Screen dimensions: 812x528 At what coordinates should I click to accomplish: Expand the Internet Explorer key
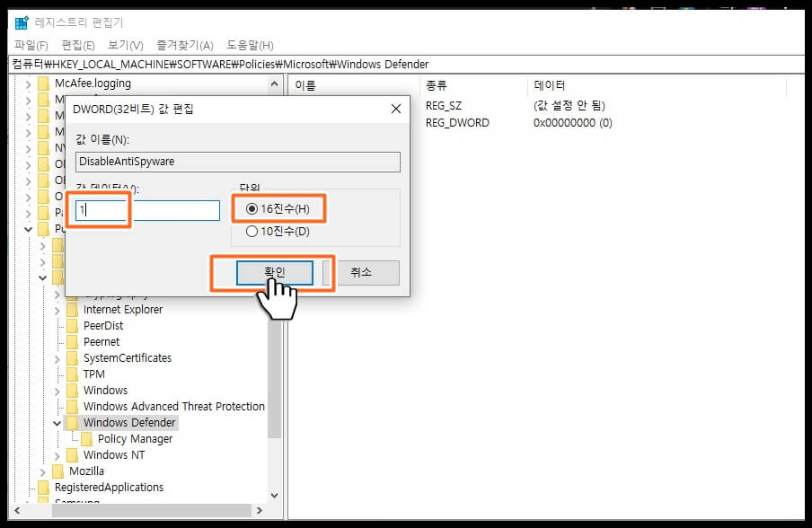click(57, 310)
